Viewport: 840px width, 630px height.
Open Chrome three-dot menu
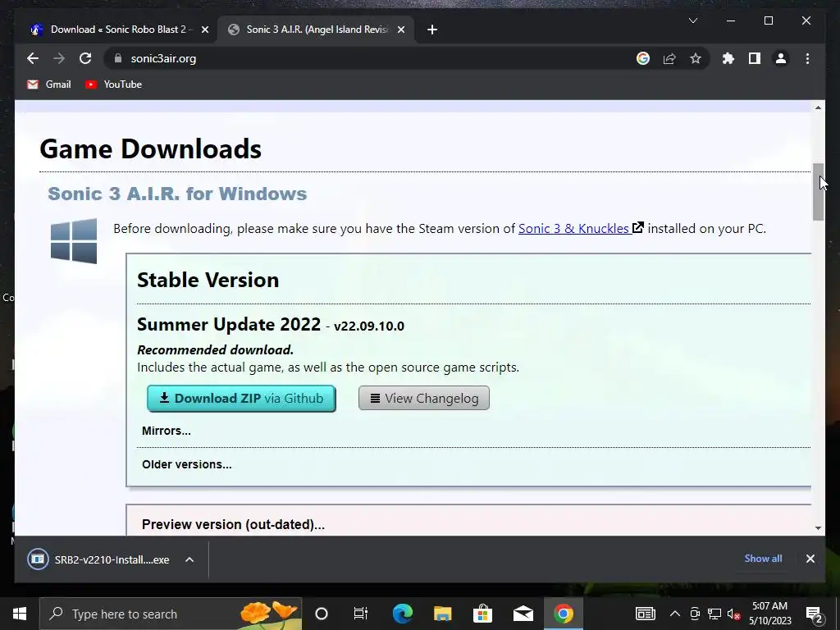[807, 58]
